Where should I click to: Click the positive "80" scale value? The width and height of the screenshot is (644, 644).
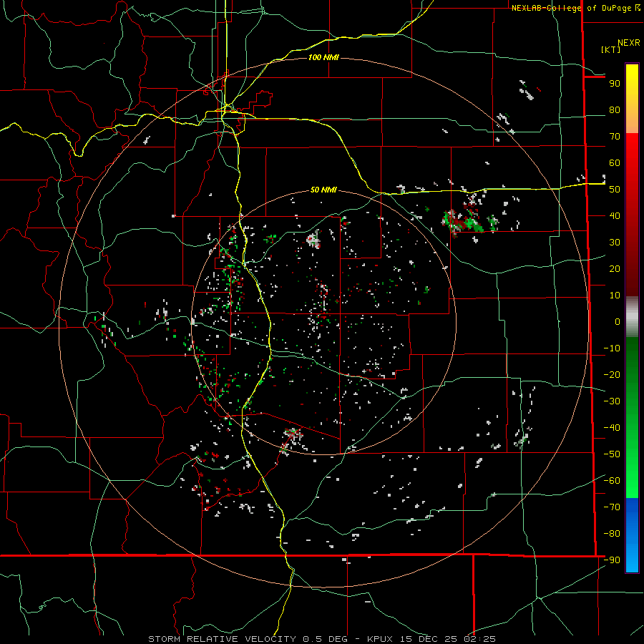pos(615,110)
